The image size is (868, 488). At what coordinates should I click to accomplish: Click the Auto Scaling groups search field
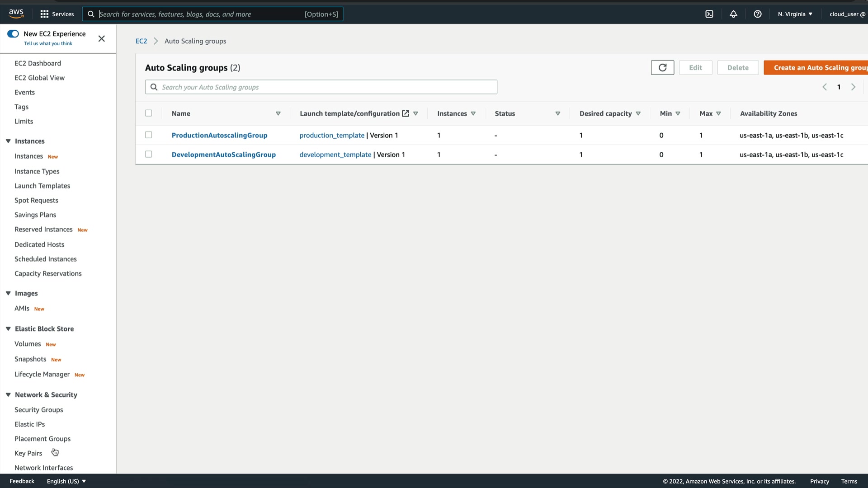(x=321, y=87)
